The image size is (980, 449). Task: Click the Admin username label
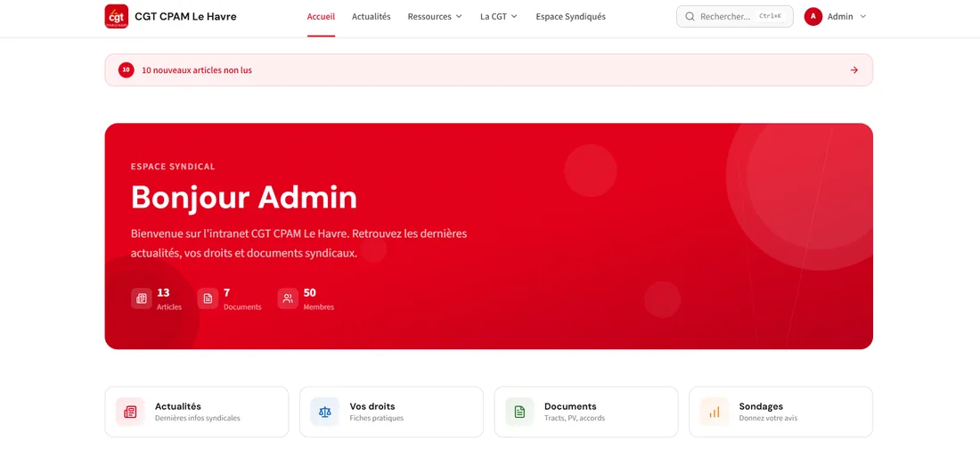(x=840, y=17)
